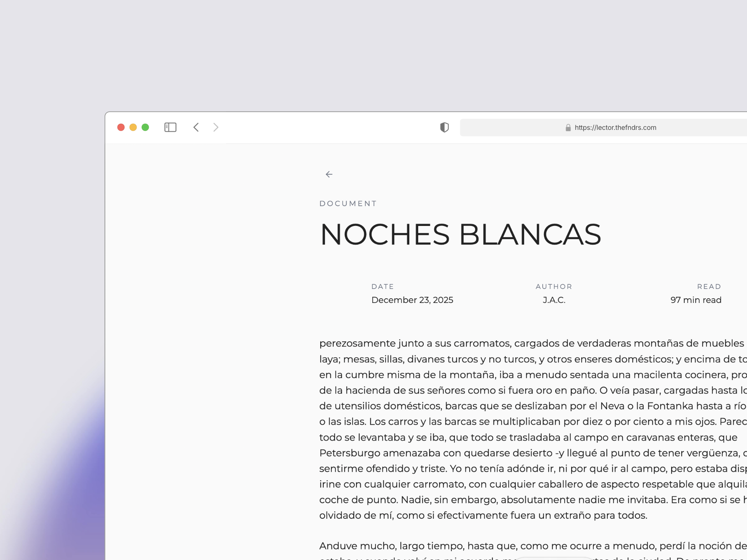The width and height of the screenshot is (747, 560).
Task: Click the DATE column label
Action: (382, 287)
